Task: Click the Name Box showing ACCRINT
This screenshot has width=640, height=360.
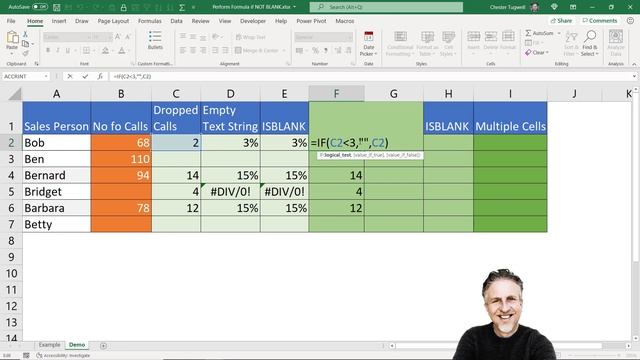Action: click(25, 76)
